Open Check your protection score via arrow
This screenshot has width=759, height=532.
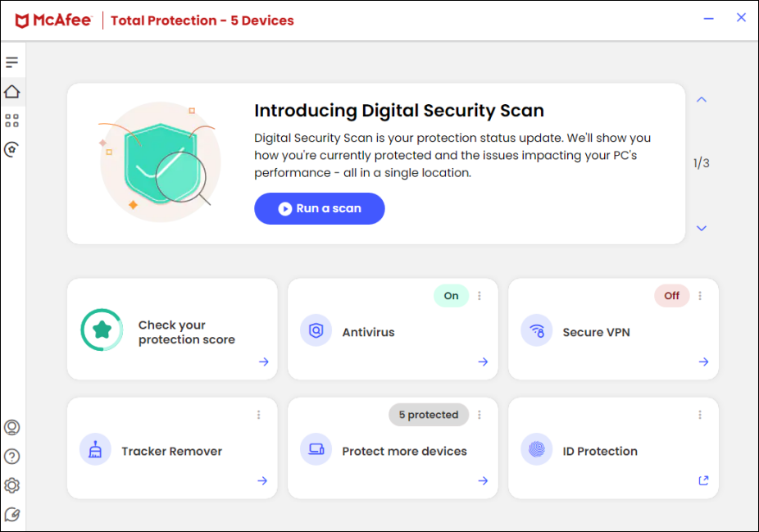click(x=264, y=361)
